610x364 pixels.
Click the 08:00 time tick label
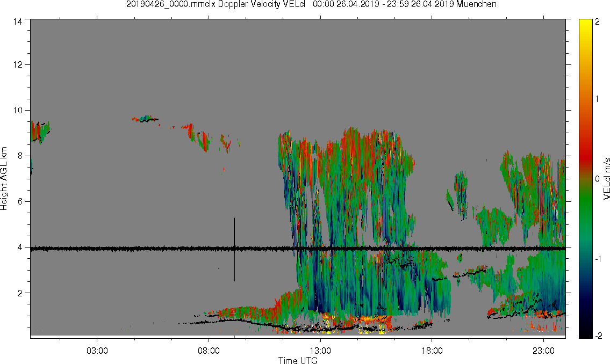209,351
